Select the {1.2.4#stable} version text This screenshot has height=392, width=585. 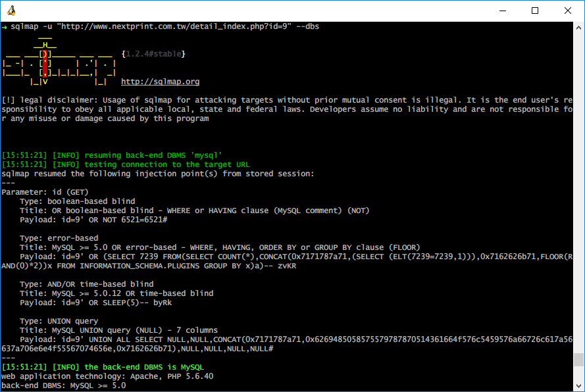click(153, 54)
